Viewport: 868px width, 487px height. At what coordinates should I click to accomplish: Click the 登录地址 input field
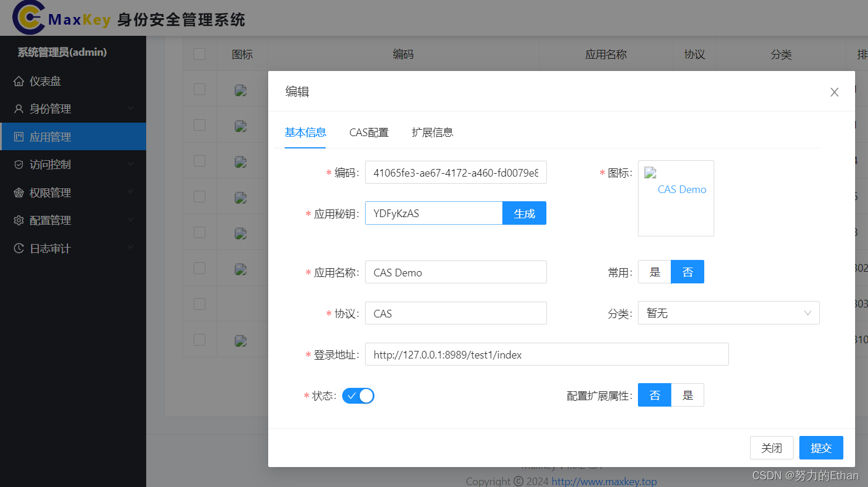pos(547,354)
